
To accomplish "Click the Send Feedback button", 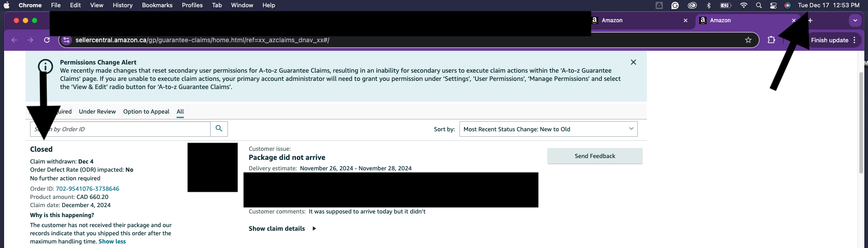I will click(x=595, y=156).
